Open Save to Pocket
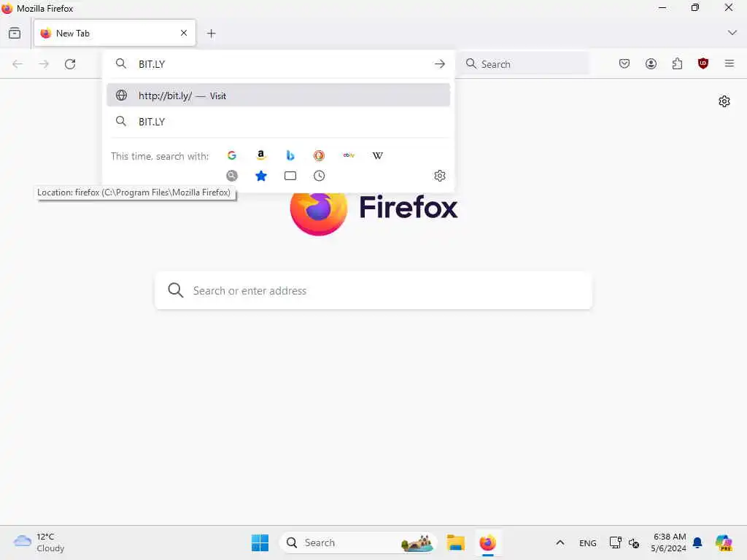The image size is (747, 560). [624, 64]
